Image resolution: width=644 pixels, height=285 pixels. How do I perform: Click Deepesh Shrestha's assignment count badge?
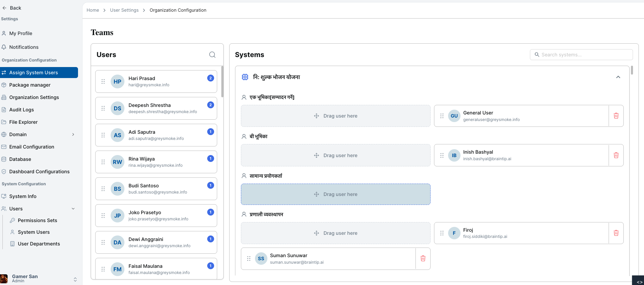click(x=211, y=105)
